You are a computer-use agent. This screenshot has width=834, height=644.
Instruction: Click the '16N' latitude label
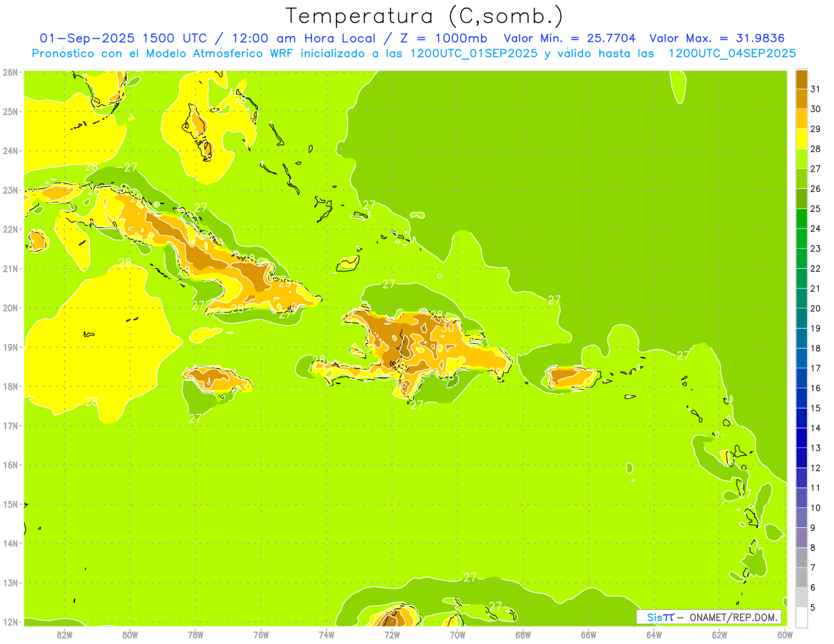click(x=10, y=465)
